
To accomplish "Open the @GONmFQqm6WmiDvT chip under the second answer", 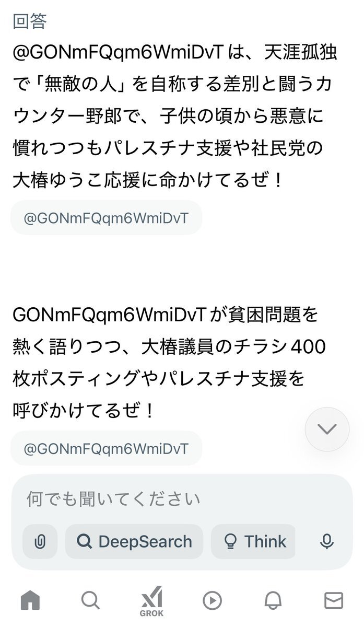I will 106,448.
